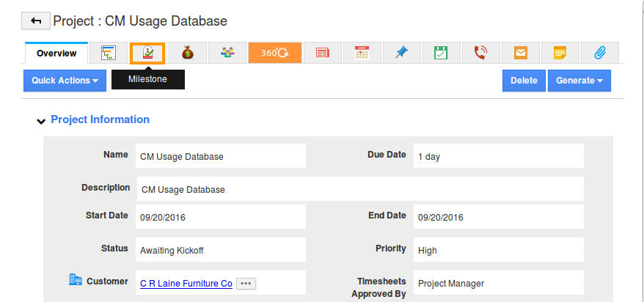Click the End Date label
The width and height of the screenshot is (644, 302).
(x=387, y=216)
